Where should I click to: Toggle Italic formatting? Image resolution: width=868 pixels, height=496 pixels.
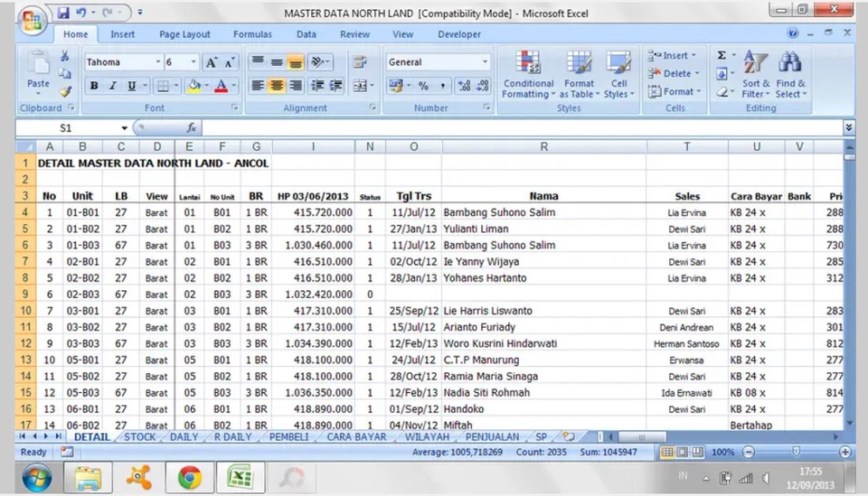[x=112, y=86]
